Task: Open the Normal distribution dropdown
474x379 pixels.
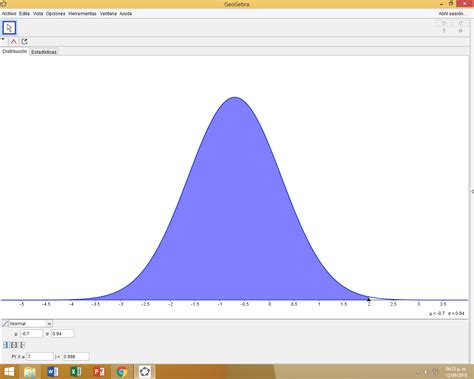Action: coord(31,324)
